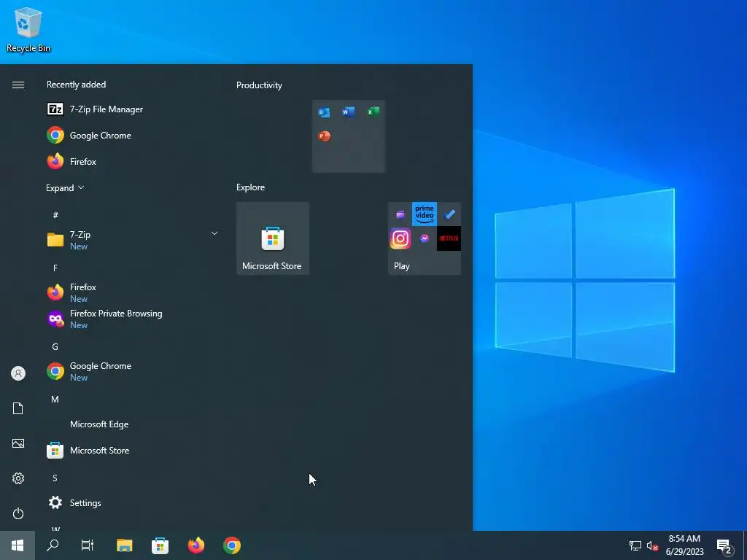This screenshot has width=747, height=560.
Task: Open Microsoft Edge from the app list
Action: [x=131, y=424]
